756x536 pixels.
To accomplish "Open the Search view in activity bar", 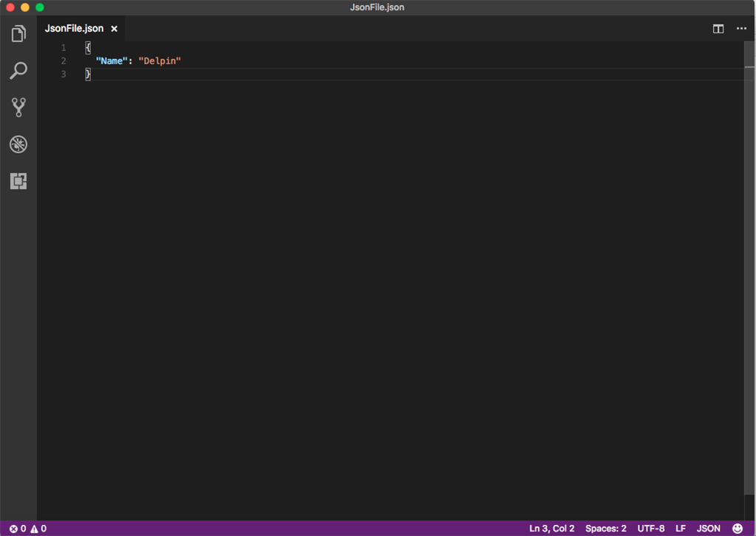I will click(18, 70).
